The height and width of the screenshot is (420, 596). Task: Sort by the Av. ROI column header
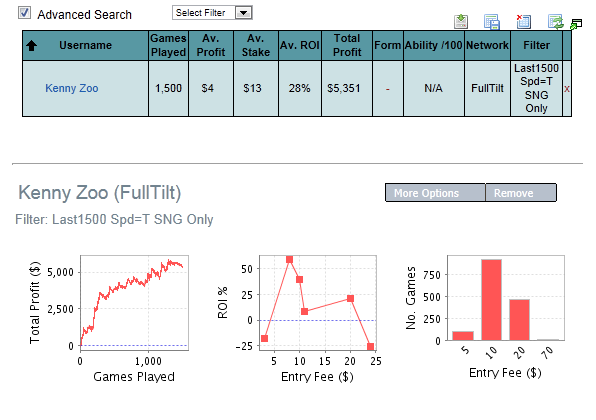point(300,46)
